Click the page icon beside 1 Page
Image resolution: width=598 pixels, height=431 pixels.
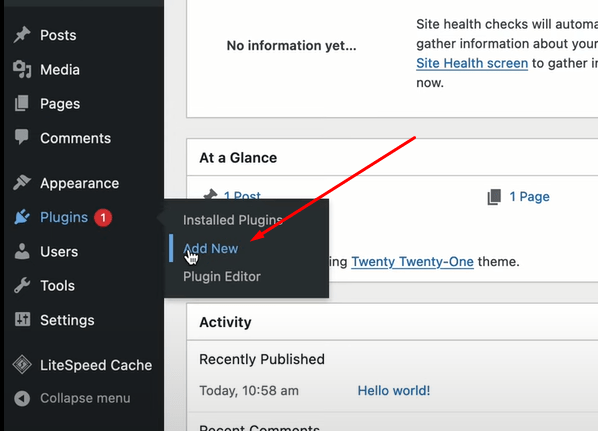494,197
